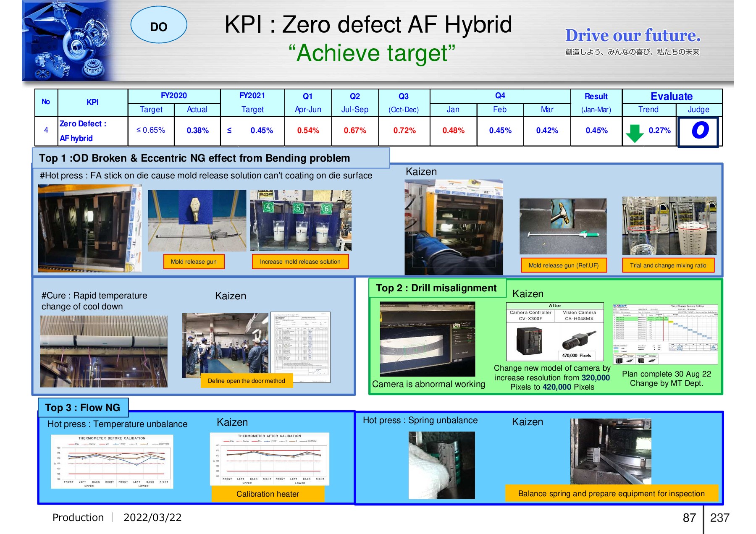756x534 pixels.
Task: Select the increase mold release solution photo
Action: [x=300, y=220]
